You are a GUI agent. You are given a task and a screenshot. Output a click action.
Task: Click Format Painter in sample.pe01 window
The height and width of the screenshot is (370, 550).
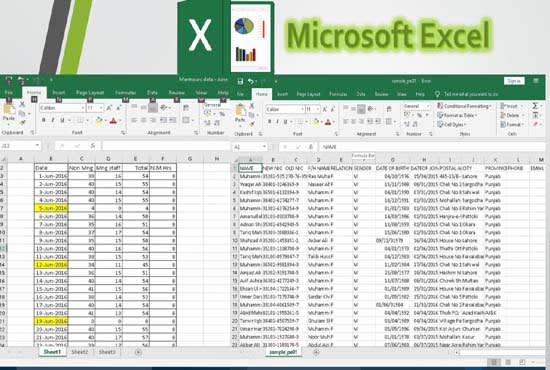pos(251,124)
